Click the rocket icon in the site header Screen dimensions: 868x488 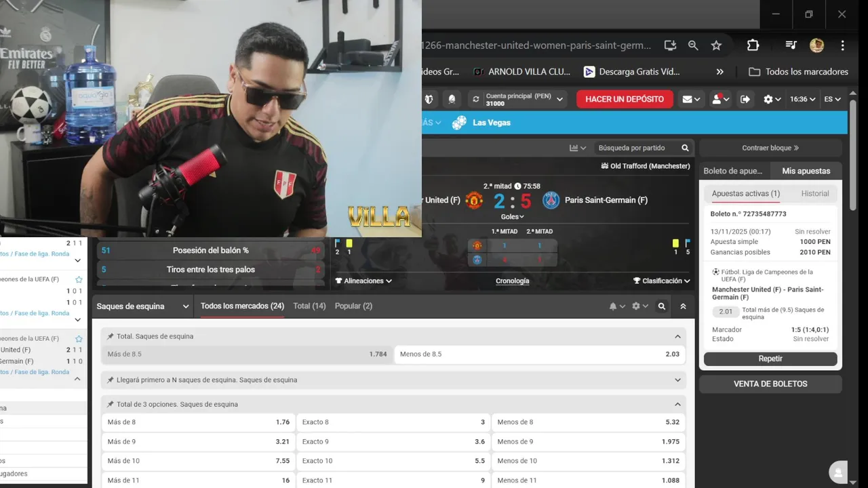pyautogui.click(x=452, y=99)
